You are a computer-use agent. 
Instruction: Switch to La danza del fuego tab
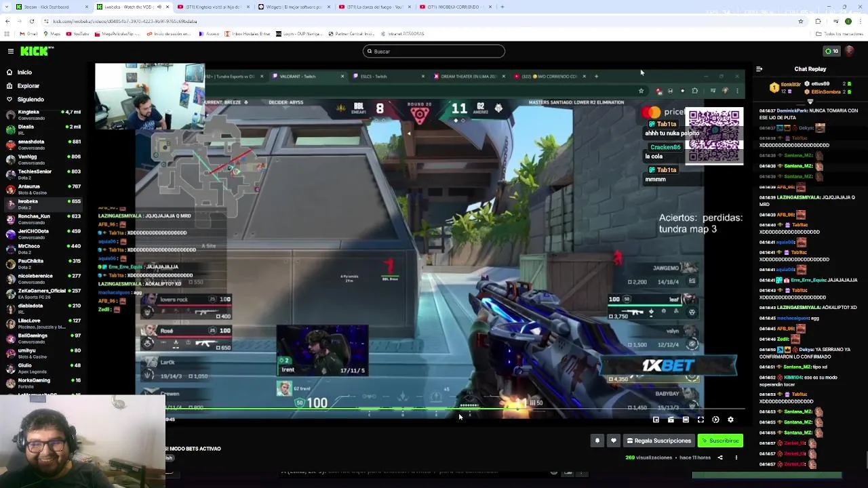tap(375, 7)
